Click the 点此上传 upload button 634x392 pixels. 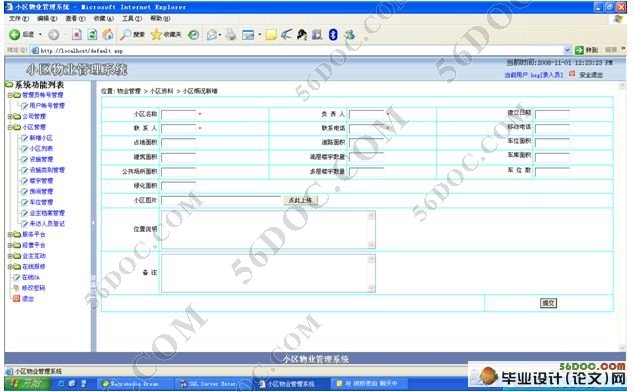pos(300,200)
